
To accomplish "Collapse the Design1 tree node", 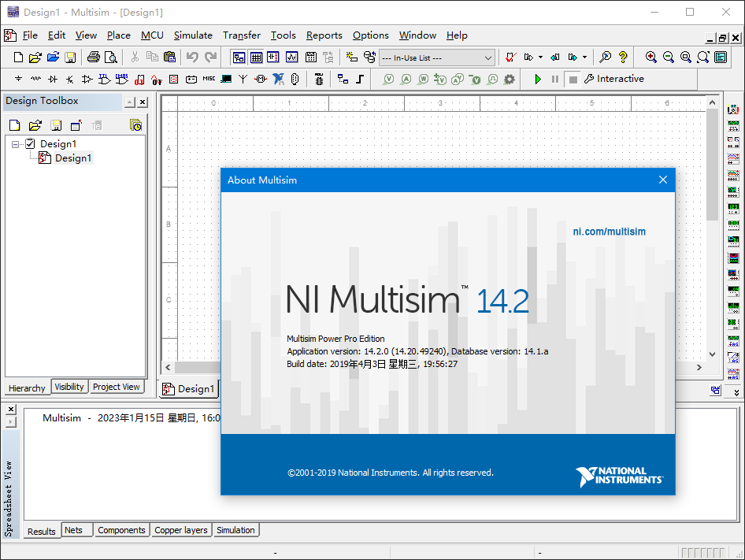I will [15, 144].
